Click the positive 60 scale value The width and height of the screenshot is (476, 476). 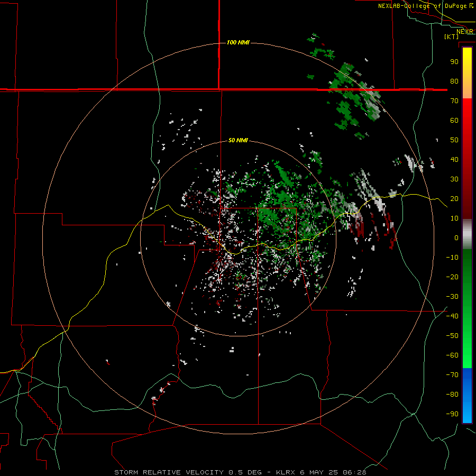pyautogui.click(x=454, y=121)
